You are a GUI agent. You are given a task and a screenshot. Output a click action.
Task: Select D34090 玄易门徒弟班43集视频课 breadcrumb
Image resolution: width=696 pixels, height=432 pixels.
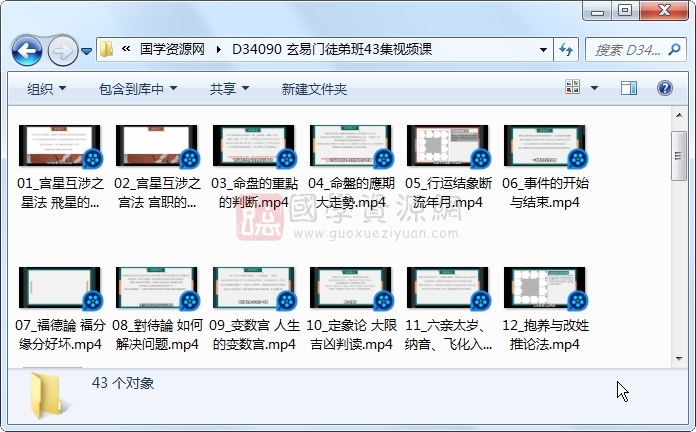pos(332,49)
